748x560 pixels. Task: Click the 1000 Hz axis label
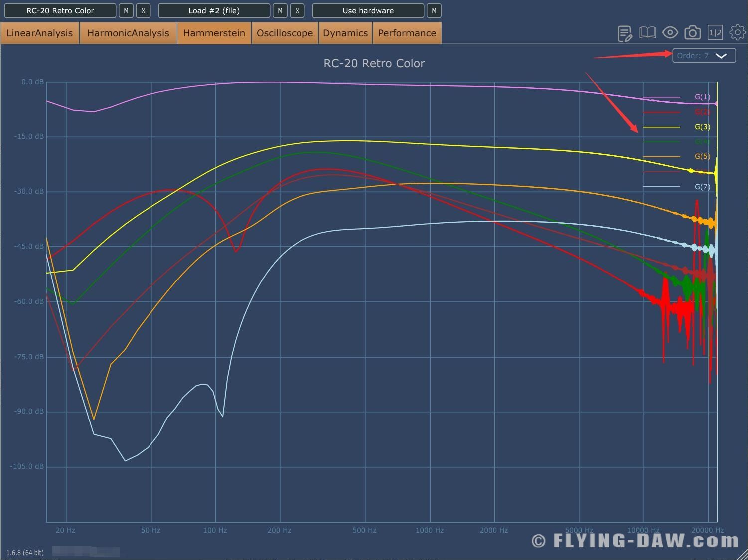[430, 530]
